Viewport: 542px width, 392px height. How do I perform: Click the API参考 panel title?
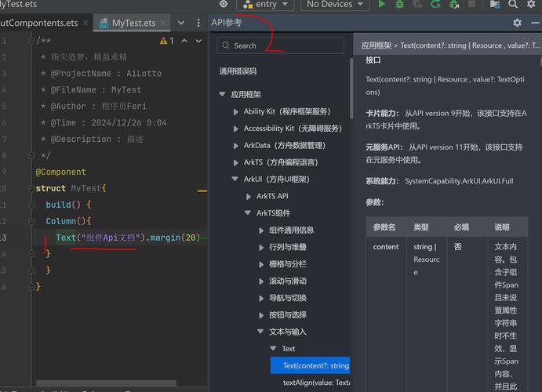(227, 23)
